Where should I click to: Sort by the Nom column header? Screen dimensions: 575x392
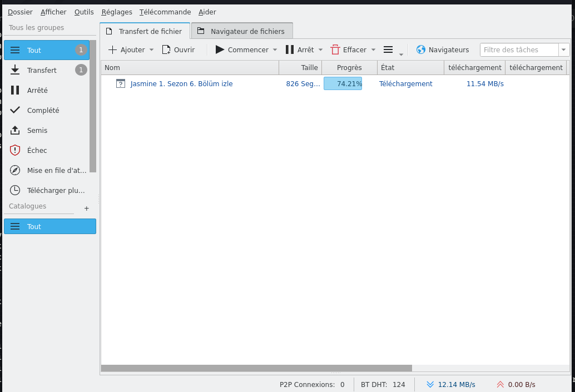[x=190, y=67]
